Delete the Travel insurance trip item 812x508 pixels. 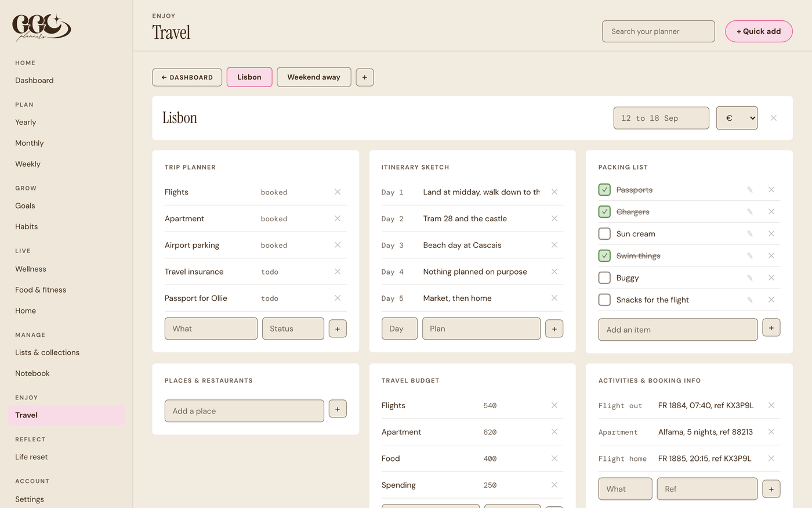pyautogui.click(x=338, y=272)
